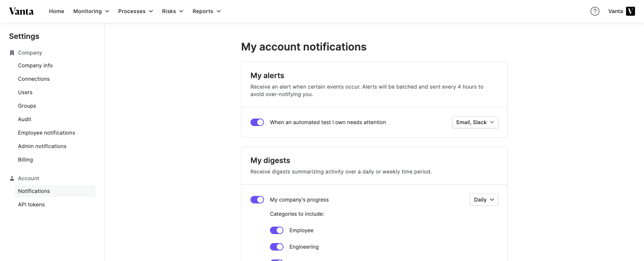Open Company info settings

pos(35,65)
